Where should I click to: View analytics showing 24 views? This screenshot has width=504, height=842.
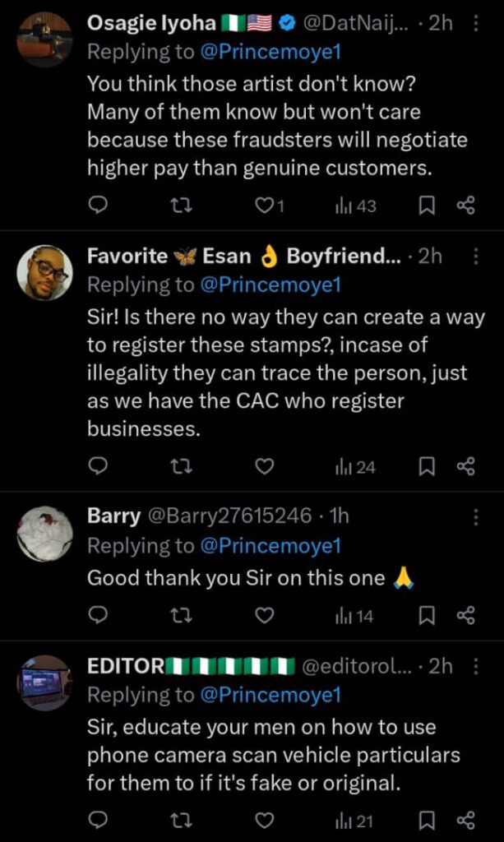(355, 467)
